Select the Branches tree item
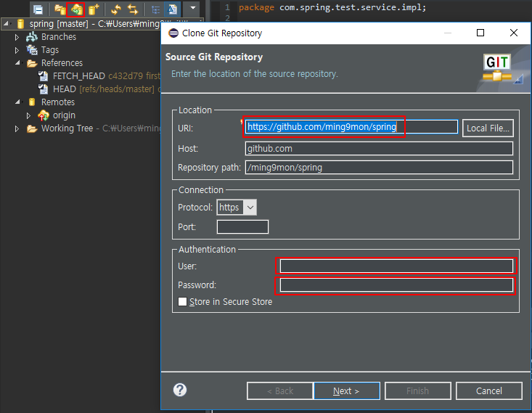Image resolution: width=532 pixels, height=413 pixels. pos(58,36)
